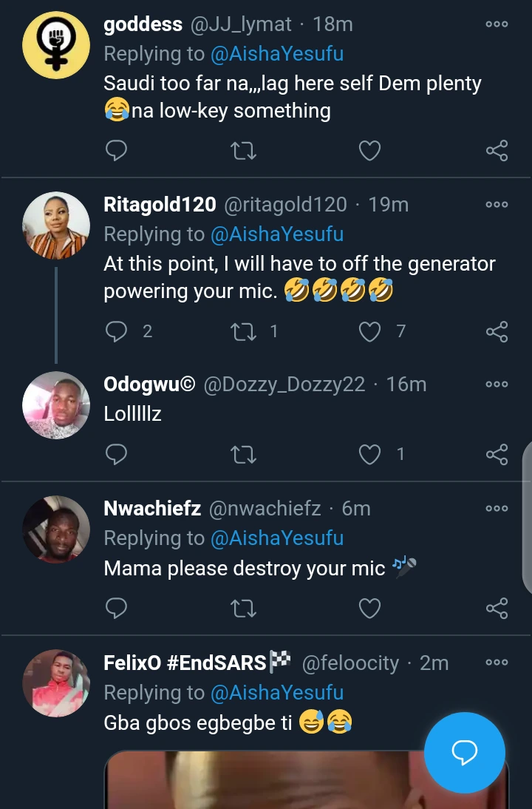Open @AishaYesufu link in Nwachiefz's reply

coord(277,538)
